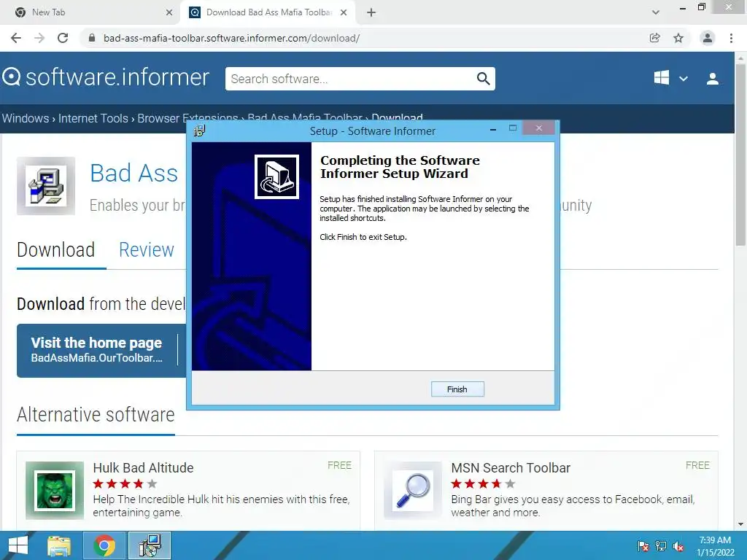747x560 pixels.
Task: Open the Download page tab
Action: coord(55,250)
